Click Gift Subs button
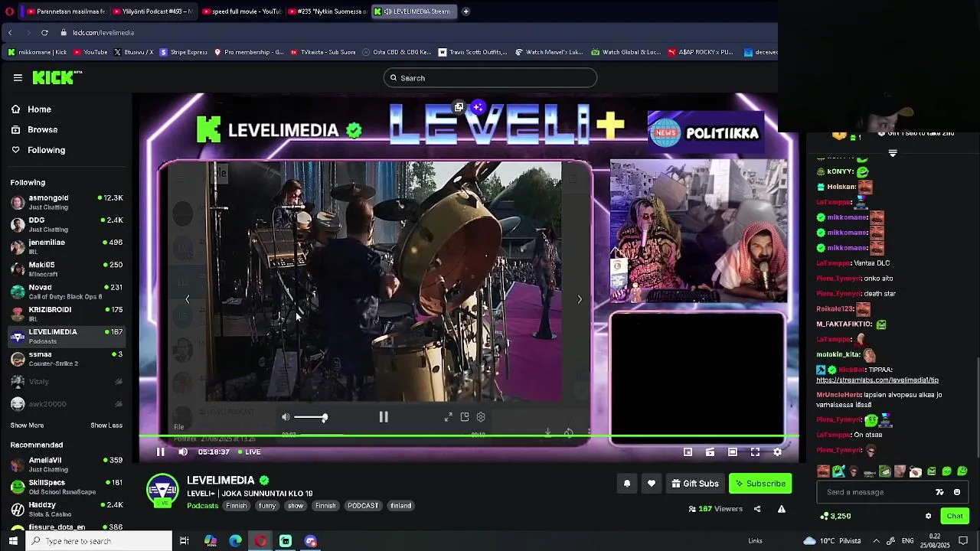Viewport: 980px width, 551px height. 695,484
